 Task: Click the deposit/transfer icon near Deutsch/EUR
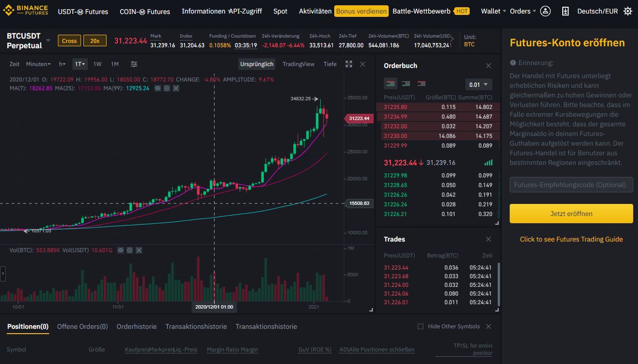coord(565,11)
